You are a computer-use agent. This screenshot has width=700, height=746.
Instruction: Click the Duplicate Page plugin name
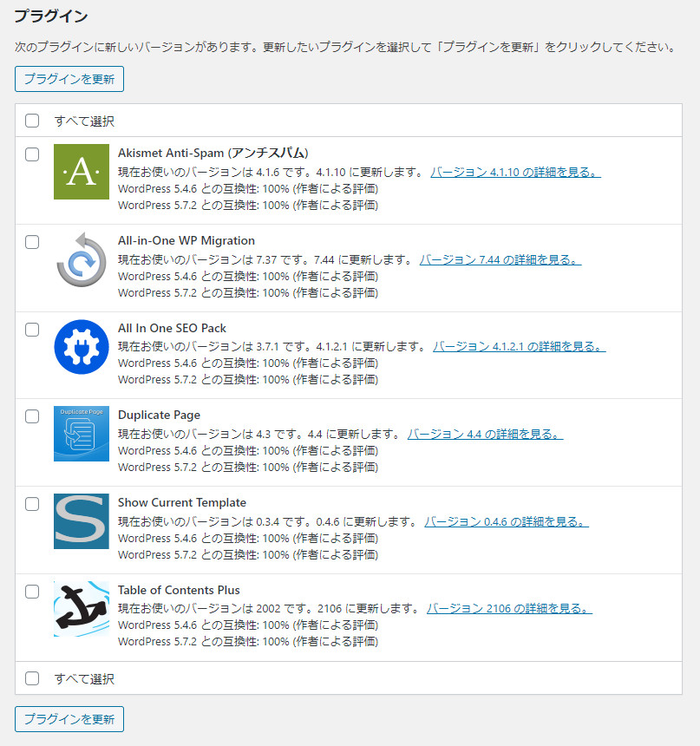pyautogui.click(x=159, y=416)
